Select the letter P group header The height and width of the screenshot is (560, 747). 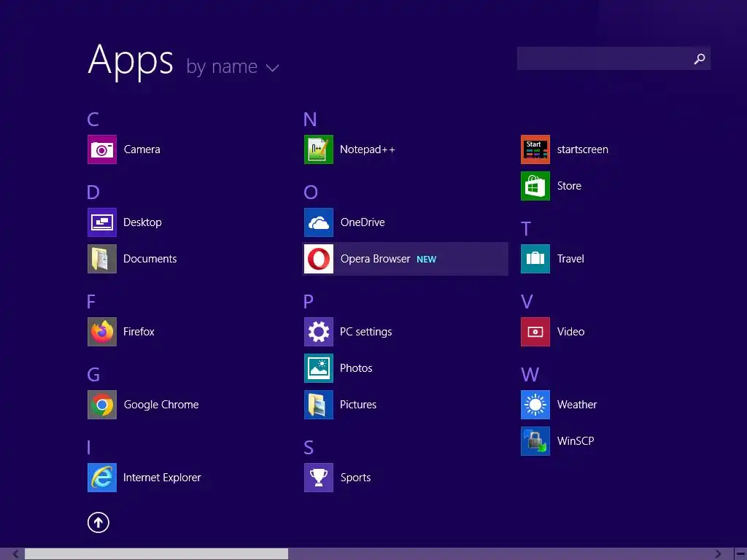[309, 302]
